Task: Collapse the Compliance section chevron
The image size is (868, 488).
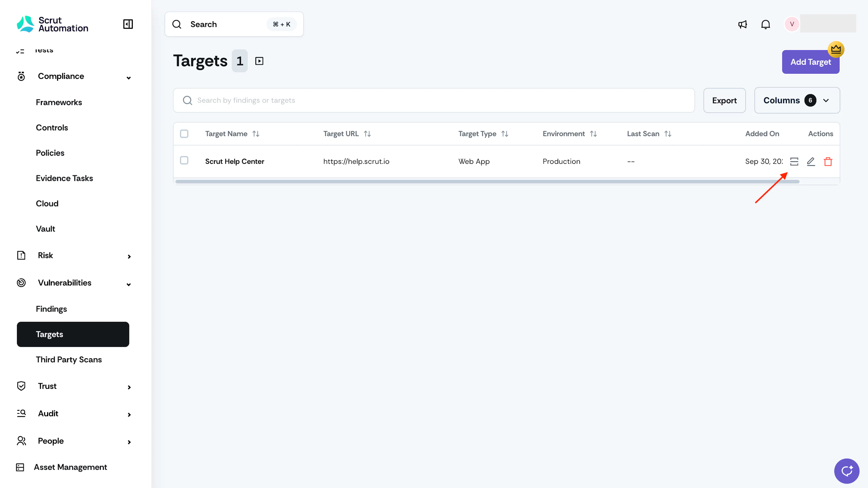Action: point(129,78)
